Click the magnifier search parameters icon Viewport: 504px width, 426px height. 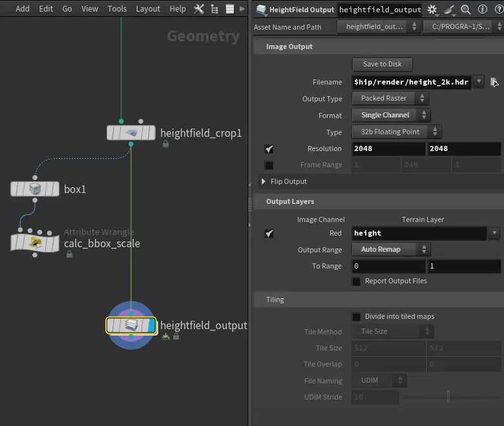tap(465, 10)
